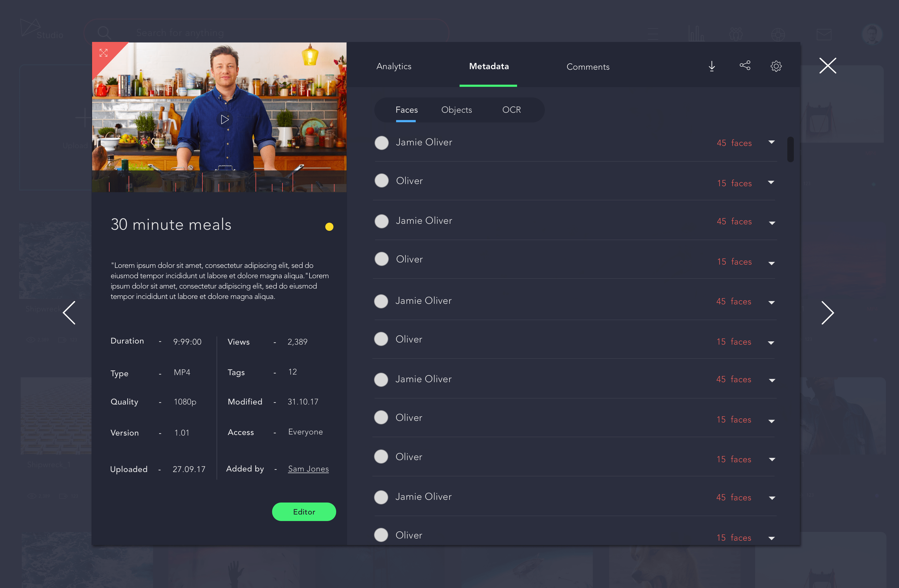Open the Shipwreck thumbnail in the background
Image resolution: width=899 pixels, height=588 pixels.
[x=56, y=261]
